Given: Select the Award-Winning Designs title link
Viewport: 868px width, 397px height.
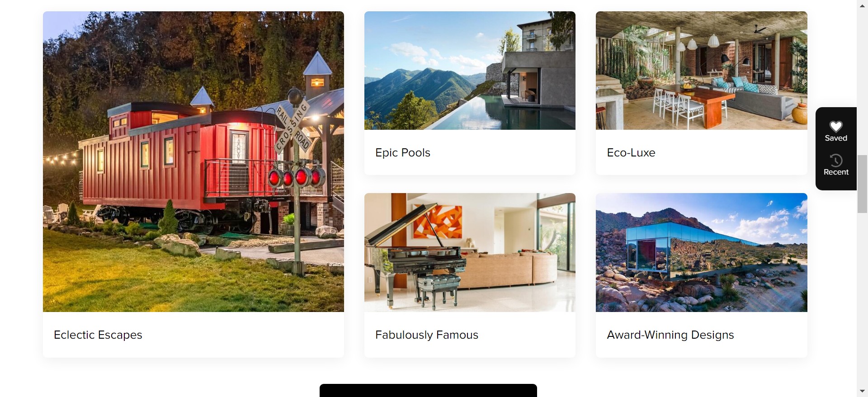Looking at the screenshot, I should tap(670, 335).
